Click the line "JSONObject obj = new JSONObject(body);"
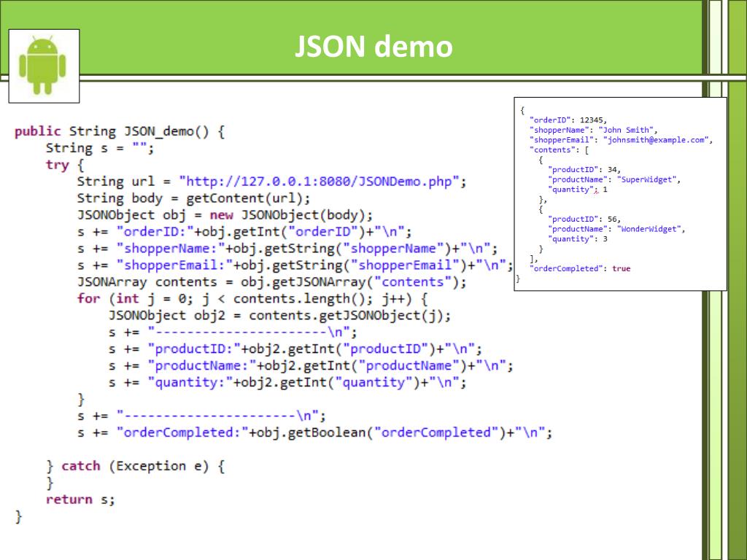Image resolution: width=747 pixels, height=560 pixels. [x=225, y=215]
